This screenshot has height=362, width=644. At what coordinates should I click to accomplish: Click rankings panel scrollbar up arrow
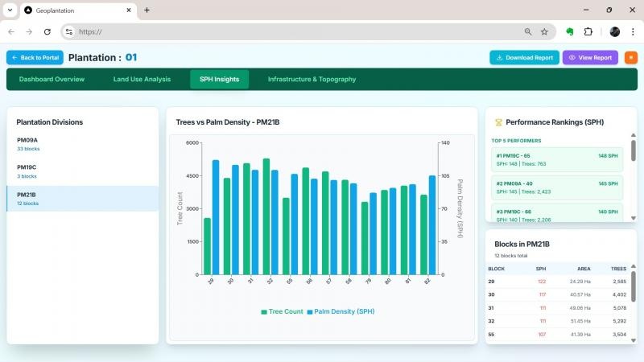tap(634, 135)
